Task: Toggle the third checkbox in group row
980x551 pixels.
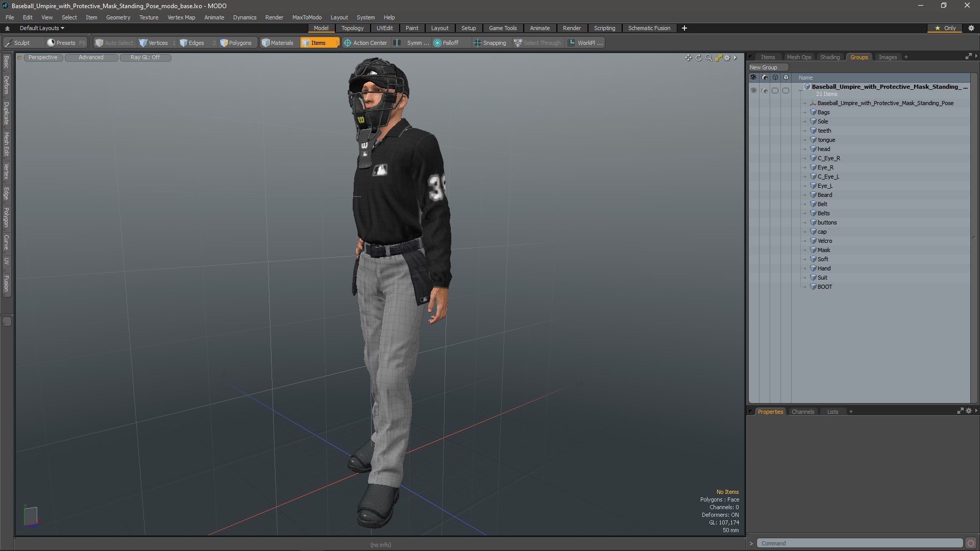Action: (x=775, y=90)
